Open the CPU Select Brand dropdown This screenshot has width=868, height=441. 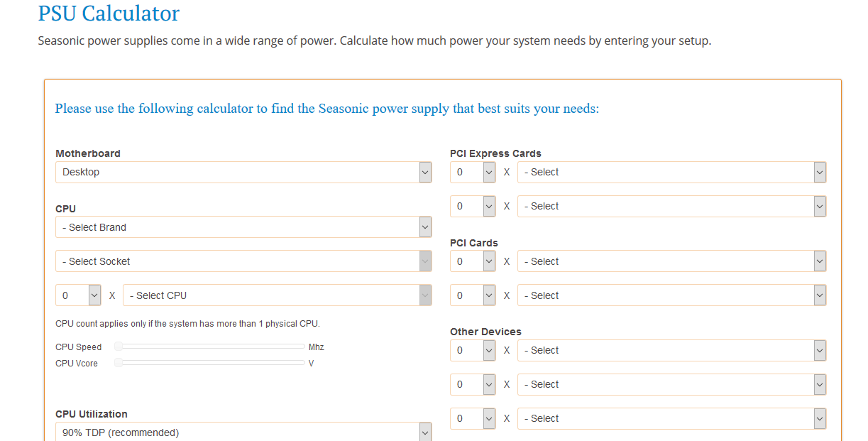click(x=243, y=227)
